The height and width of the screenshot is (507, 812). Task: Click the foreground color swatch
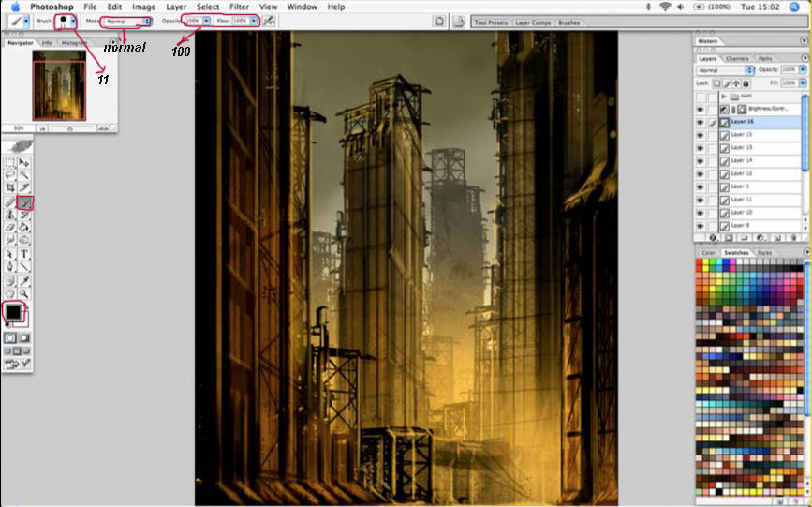pyautogui.click(x=12, y=311)
